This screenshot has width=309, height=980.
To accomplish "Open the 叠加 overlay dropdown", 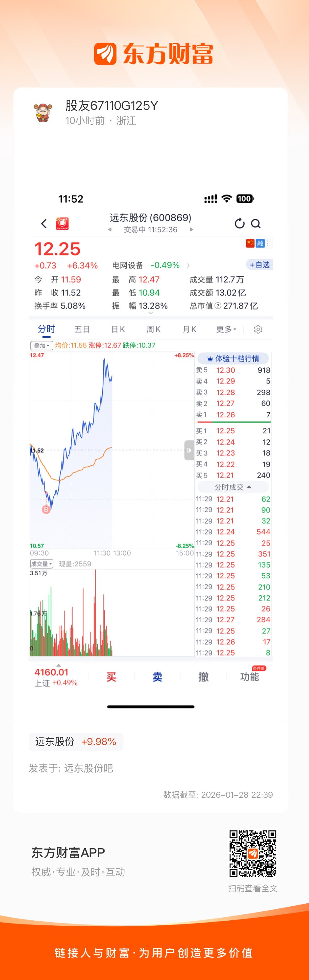I will coord(41,345).
